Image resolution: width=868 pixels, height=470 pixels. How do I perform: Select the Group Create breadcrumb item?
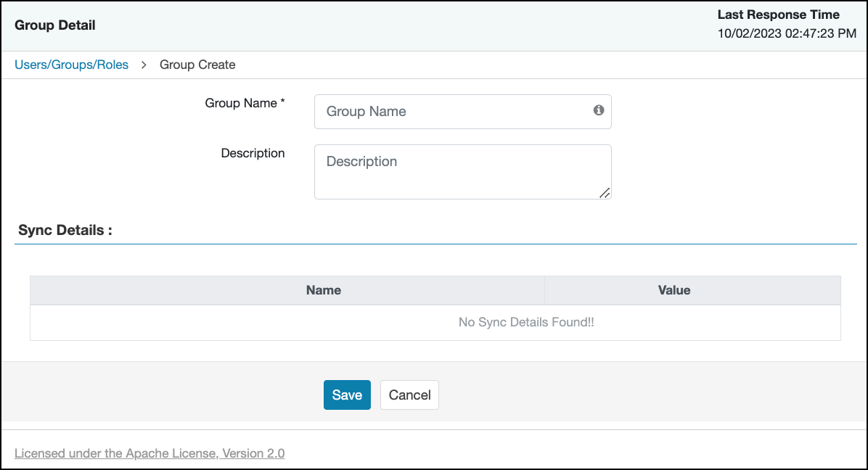point(197,65)
